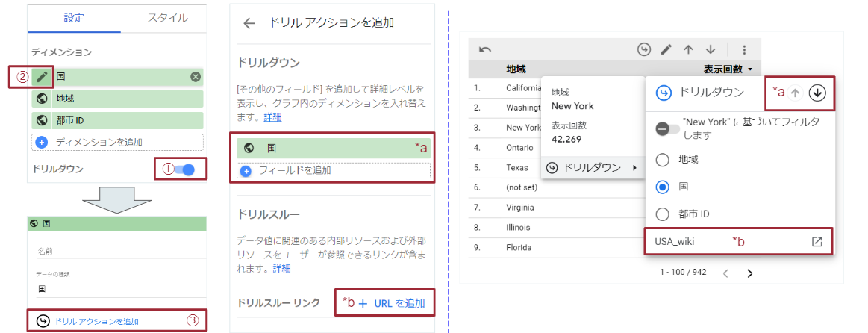Click the undo icon in chart toolbar
This screenshot has width=868, height=333.
click(x=485, y=49)
